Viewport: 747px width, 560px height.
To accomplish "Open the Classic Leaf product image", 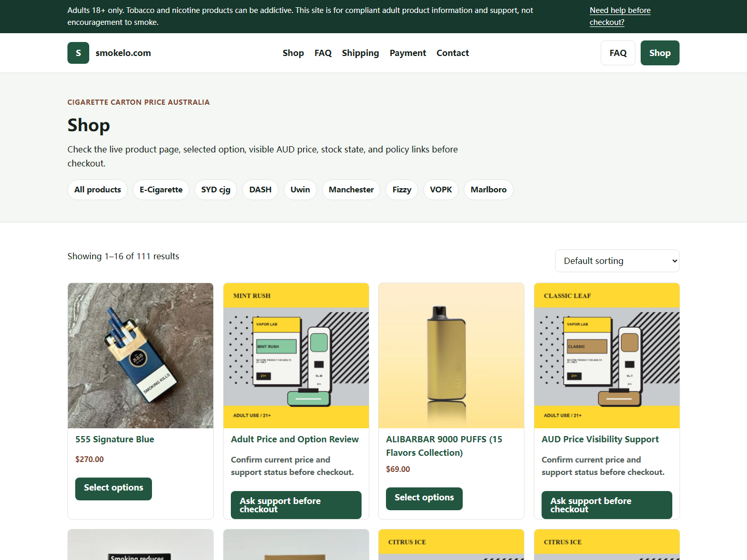I will click(x=607, y=356).
